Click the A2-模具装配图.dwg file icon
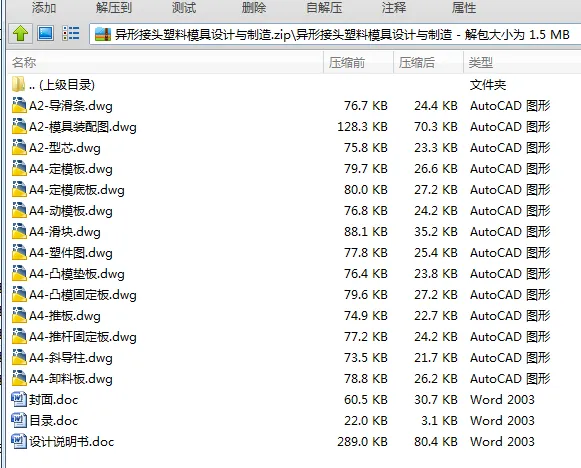This screenshot has height=468, width=581. [19, 127]
